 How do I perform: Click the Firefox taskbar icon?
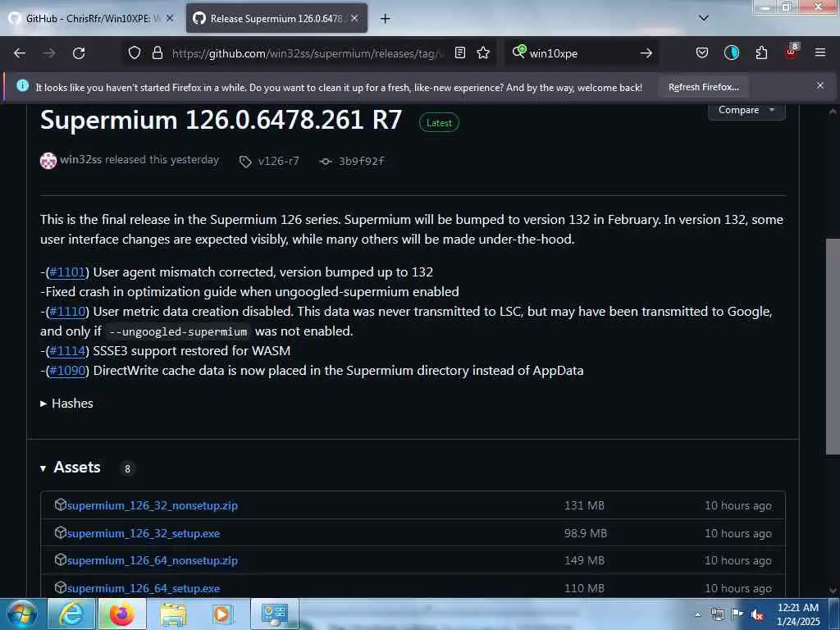pos(122,614)
